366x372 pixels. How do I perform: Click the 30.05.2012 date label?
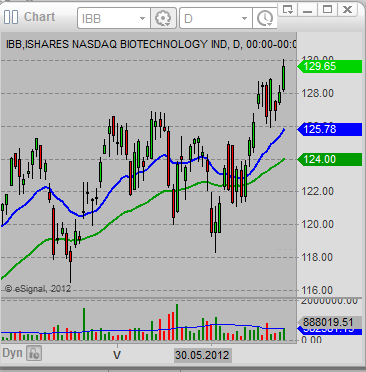[x=202, y=355]
